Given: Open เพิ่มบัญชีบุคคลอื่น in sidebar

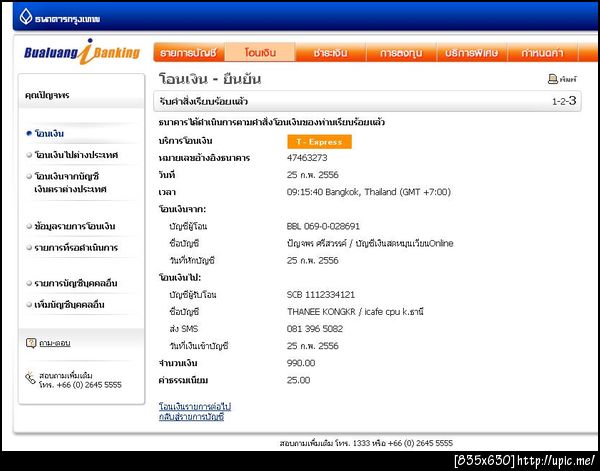Looking at the screenshot, I should coord(69,305).
